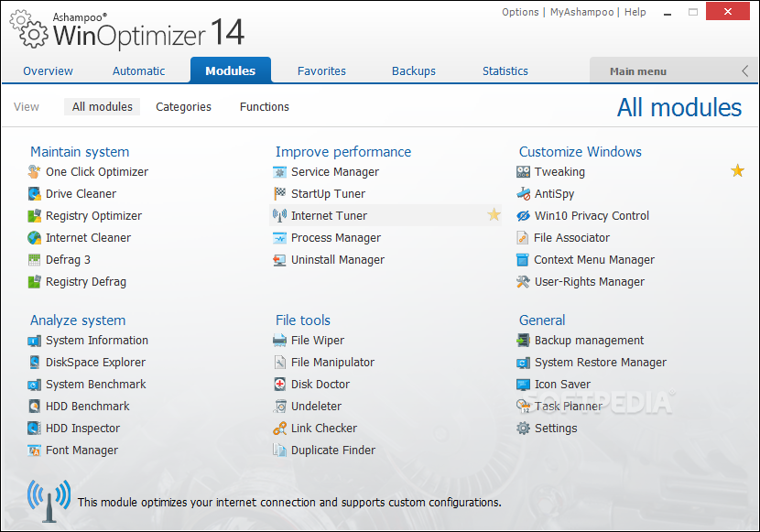760x532 pixels.
Task: Click the File Associator icon
Action: coord(523,238)
